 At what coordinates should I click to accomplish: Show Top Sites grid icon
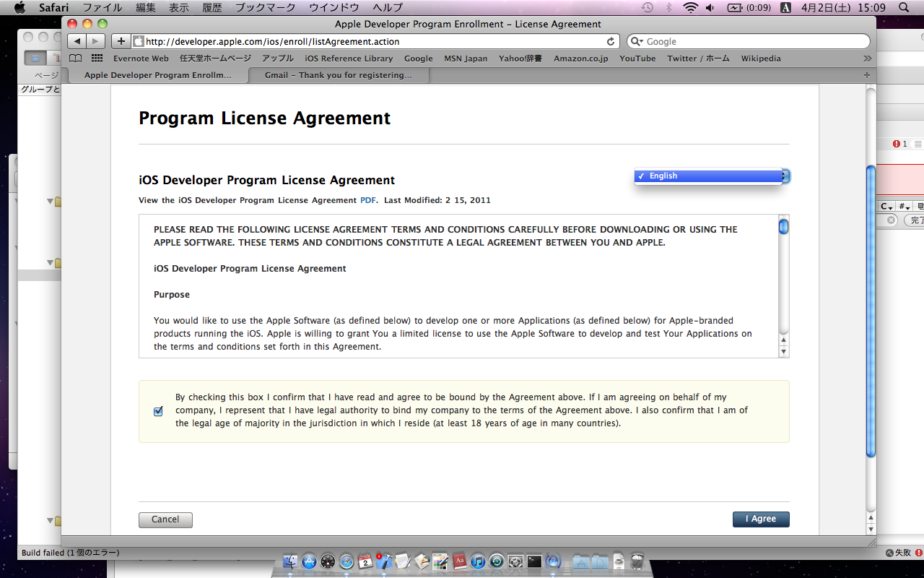[97, 59]
